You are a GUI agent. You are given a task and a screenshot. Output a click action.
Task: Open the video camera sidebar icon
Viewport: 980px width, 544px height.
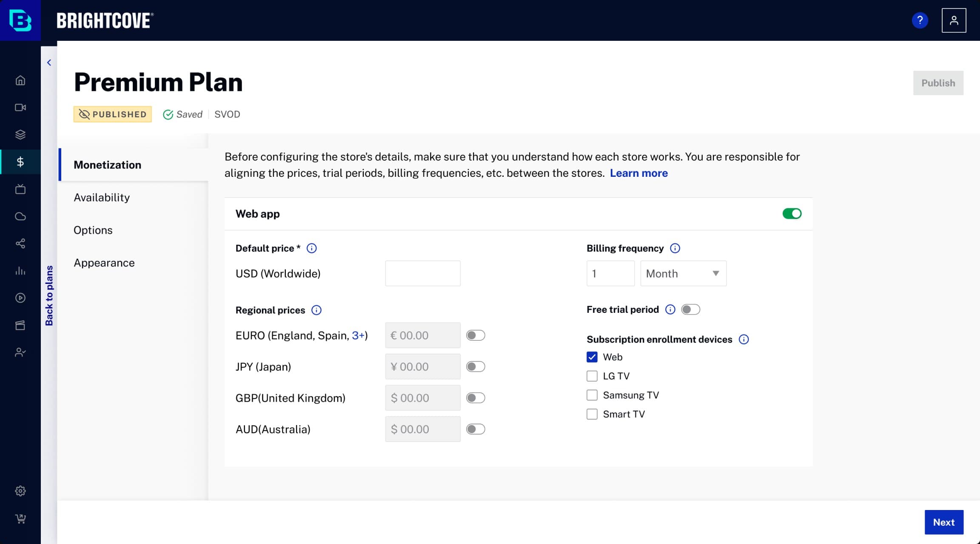[x=20, y=108]
